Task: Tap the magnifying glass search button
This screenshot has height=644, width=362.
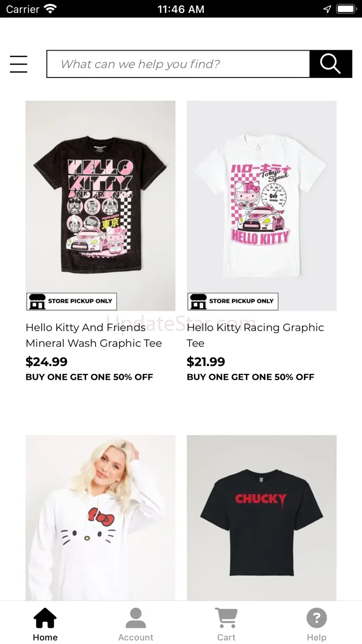Action: 330,64
